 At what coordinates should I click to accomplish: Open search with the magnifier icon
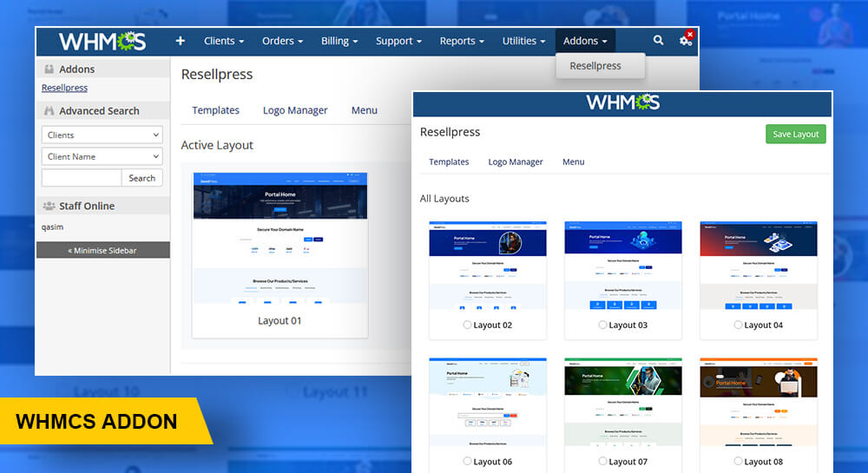tap(658, 41)
